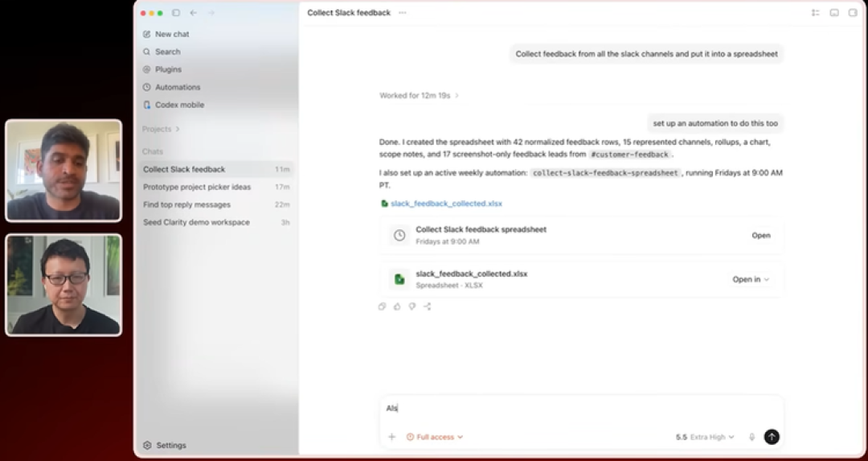Open the Open in dropdown
This screenshot has height=461, width=868.
tap(751, 279)
